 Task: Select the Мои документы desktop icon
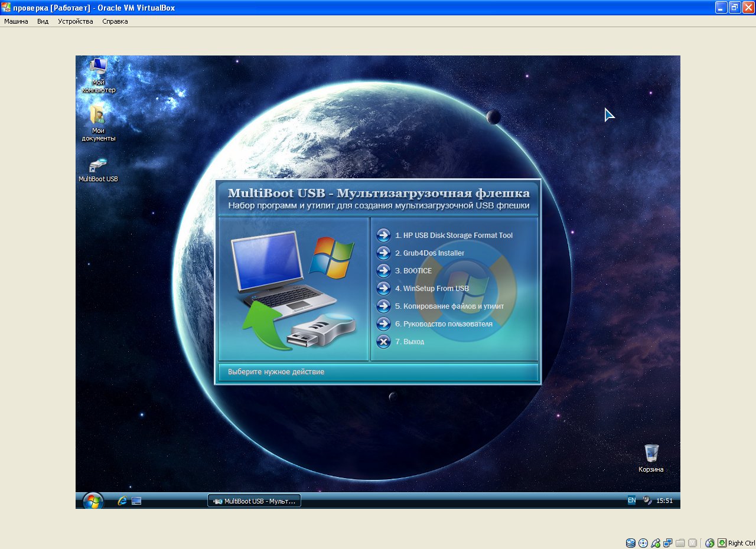click(x=98, y=123)
